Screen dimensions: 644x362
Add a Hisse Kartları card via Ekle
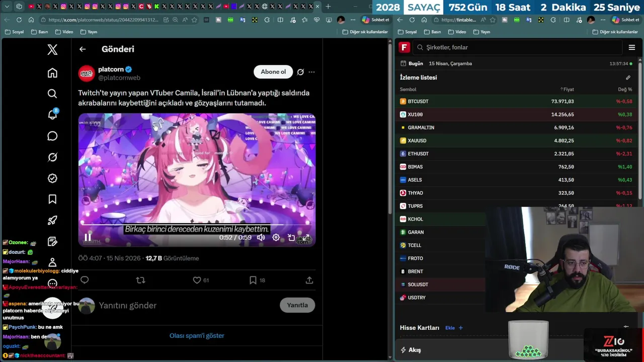tap(453, 328)
